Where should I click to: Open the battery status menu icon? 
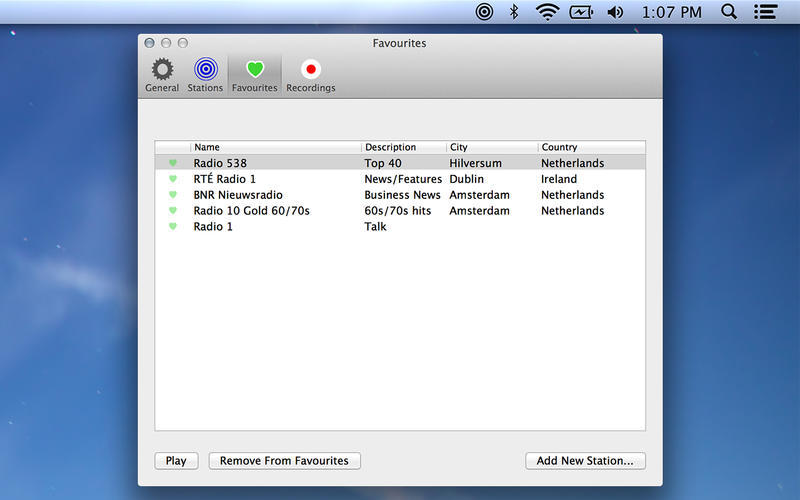click(x=581, y=12)
